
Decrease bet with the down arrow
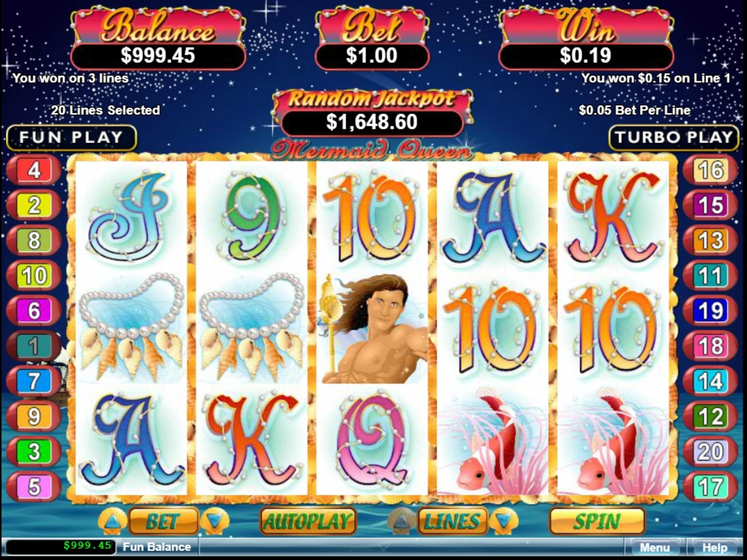click(215, 521)
